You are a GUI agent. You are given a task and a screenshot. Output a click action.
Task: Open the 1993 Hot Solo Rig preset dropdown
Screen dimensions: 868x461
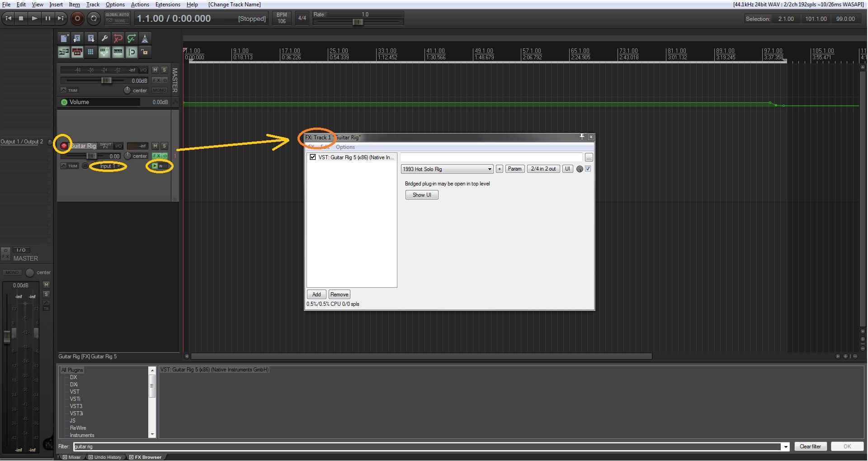coord(447,169)
